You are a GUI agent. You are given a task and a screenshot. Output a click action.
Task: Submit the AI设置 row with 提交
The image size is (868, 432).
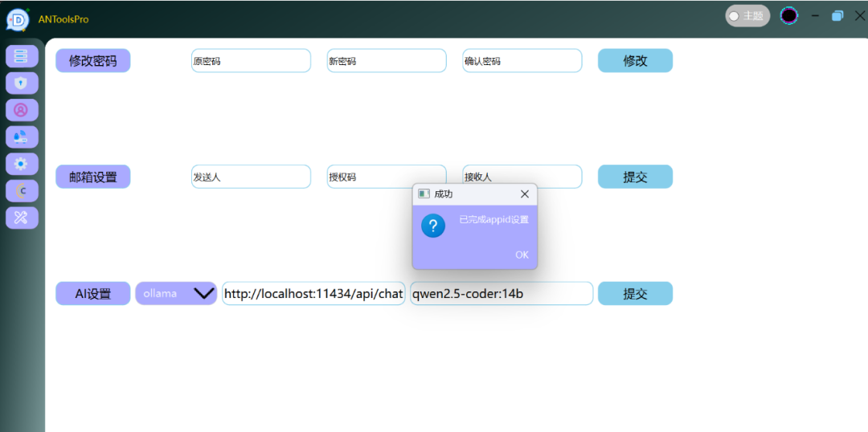coord(635,294)
